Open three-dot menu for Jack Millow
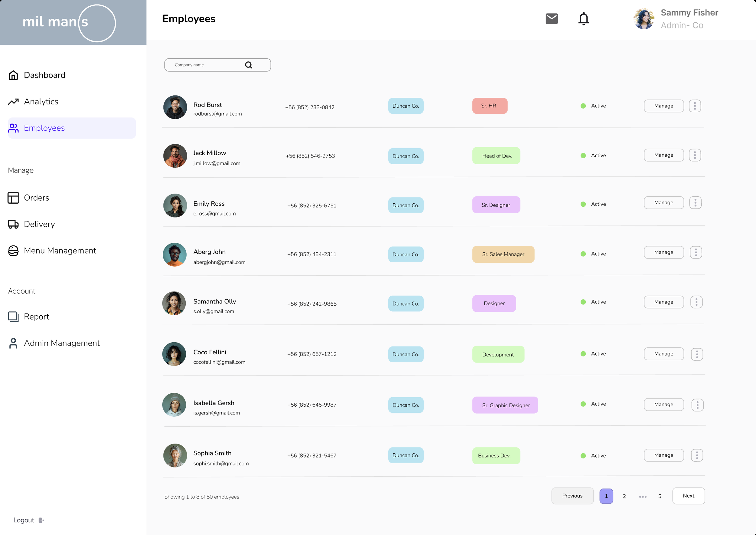The image size is (756, 535). [695, 155]
